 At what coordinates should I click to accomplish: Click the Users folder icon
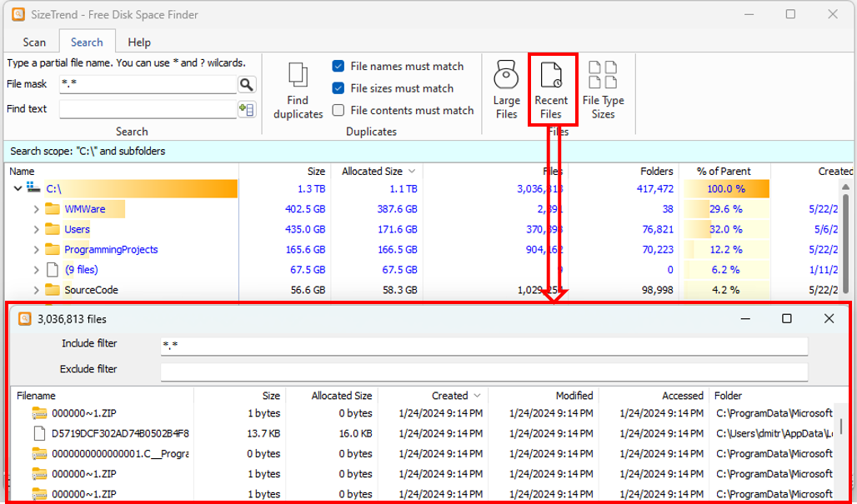pyautogui.click(x=53, y=229)
